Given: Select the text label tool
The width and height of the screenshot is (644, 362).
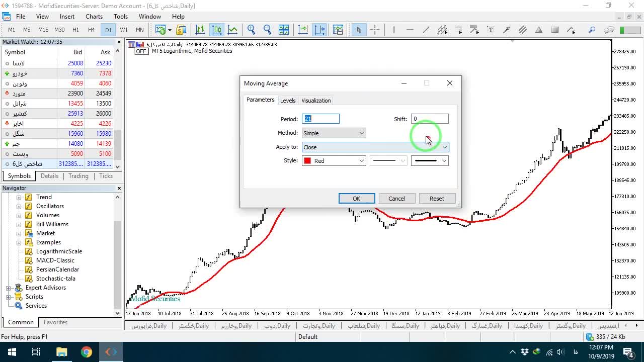Looking at the screenshot, I should [x=491, y=30].
